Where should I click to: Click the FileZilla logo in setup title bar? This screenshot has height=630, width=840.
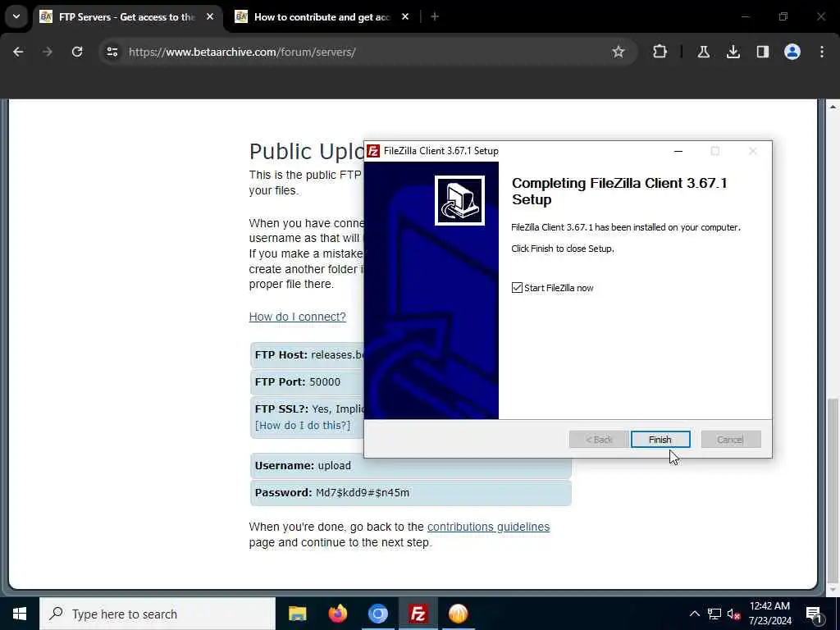pyautogui.click(x=373, y=151)
